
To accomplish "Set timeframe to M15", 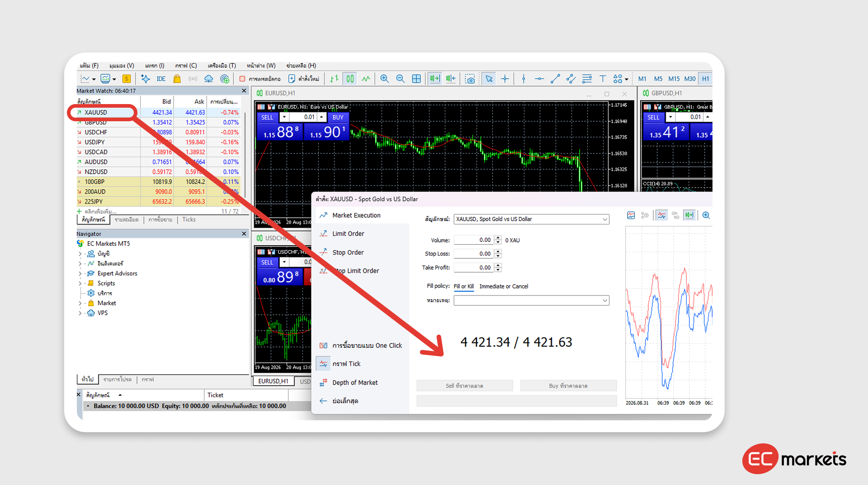I will coord(674,79).
